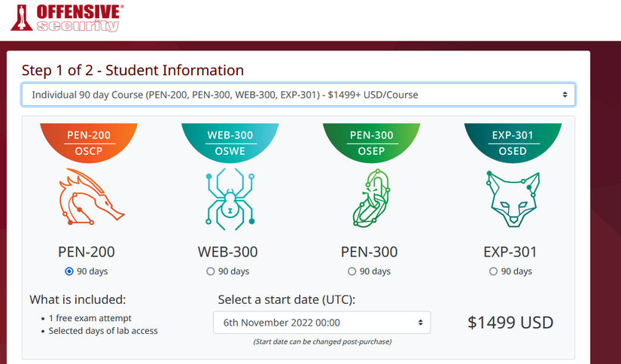
Task: Select the PEN-200 90 days radio button
Action: (69, 271)
